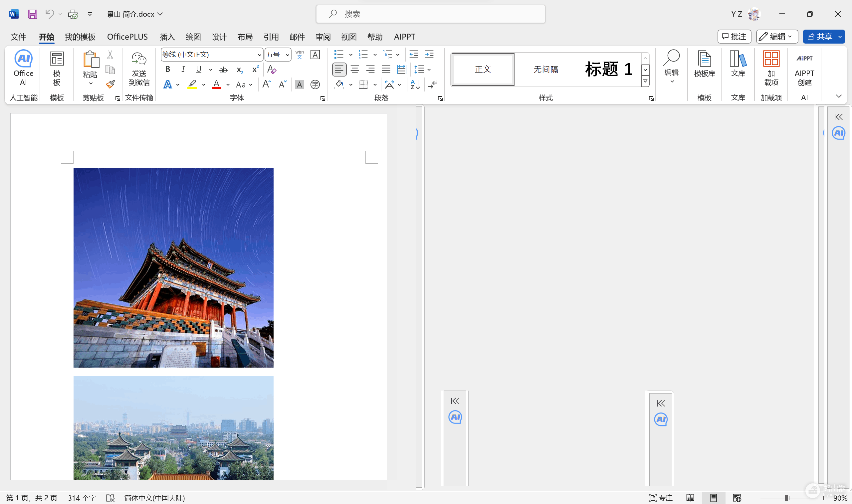Open the 编辑 mode button

777,37
